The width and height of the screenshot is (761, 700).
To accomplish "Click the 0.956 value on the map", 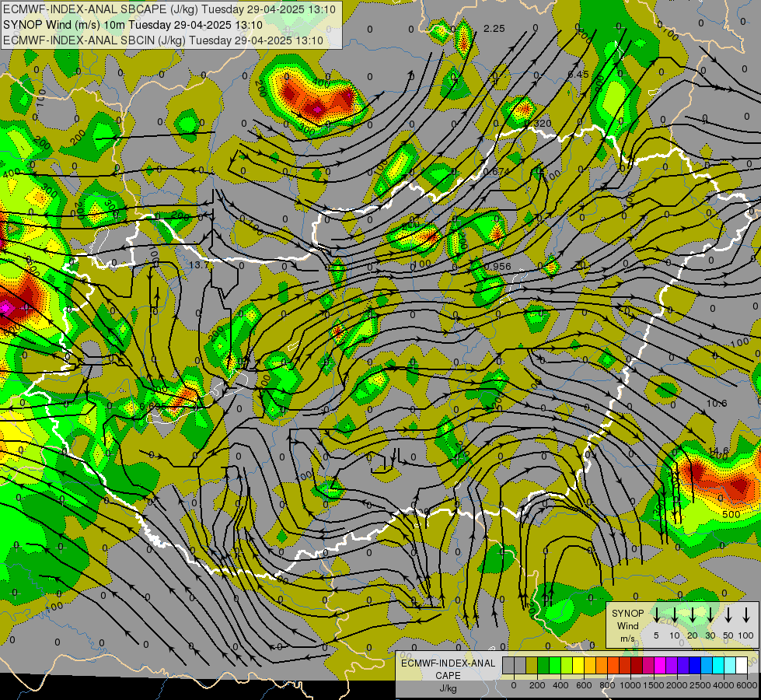I will [498, 266].
